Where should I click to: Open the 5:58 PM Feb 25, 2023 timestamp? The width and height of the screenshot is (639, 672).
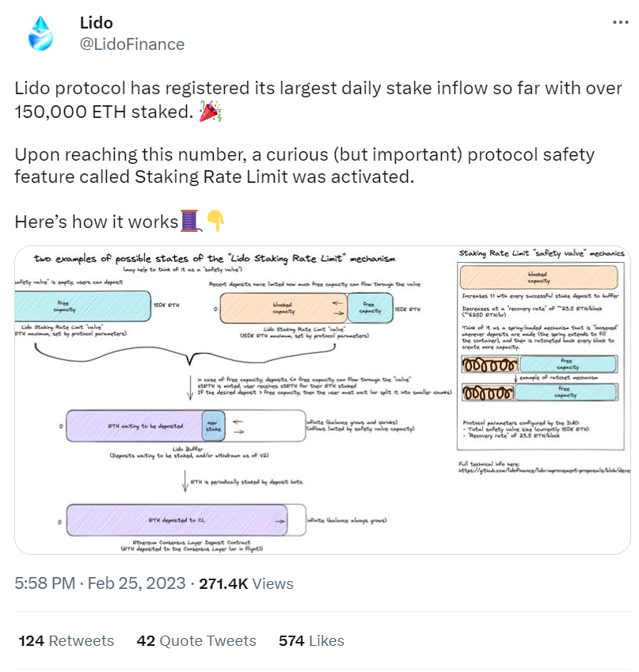point(100,583)
